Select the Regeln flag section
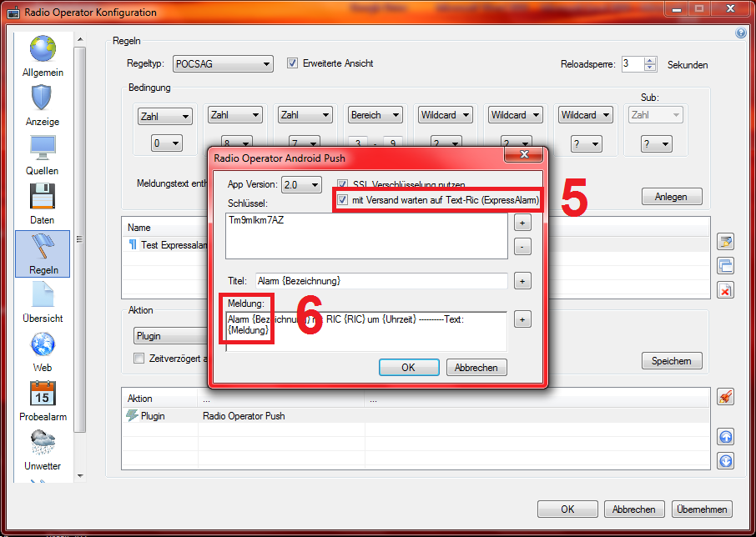Viewport: 756px width, 537px height. coord(43,253)
